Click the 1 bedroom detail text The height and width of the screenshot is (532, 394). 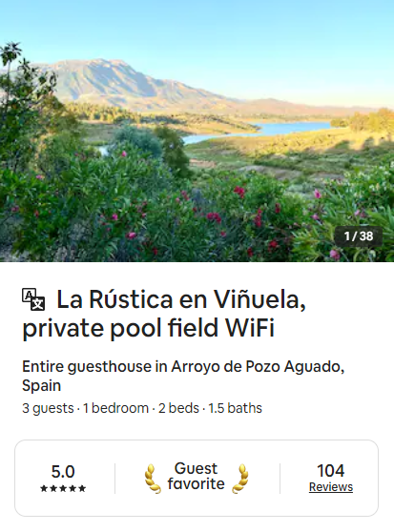[x=115, y=408]
